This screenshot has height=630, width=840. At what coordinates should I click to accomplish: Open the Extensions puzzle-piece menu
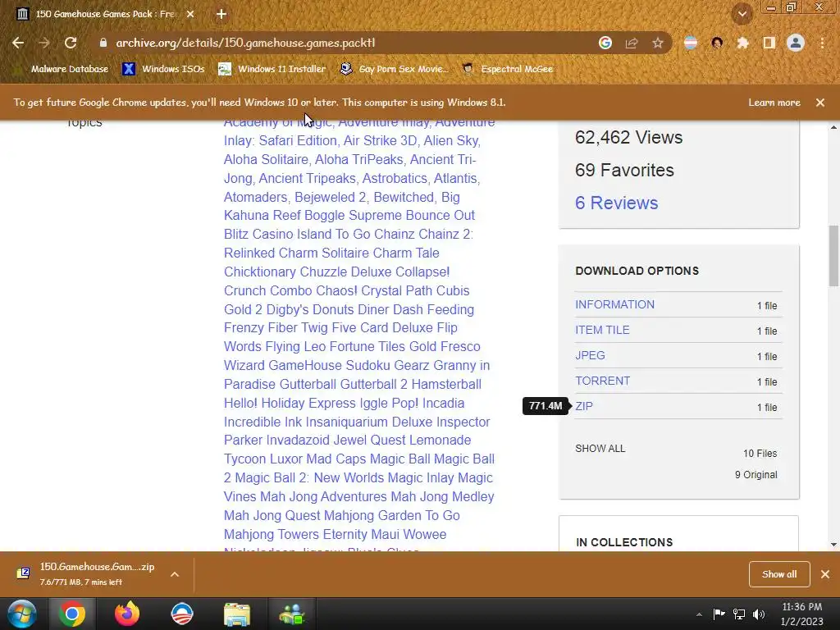(x=742, y=43)
